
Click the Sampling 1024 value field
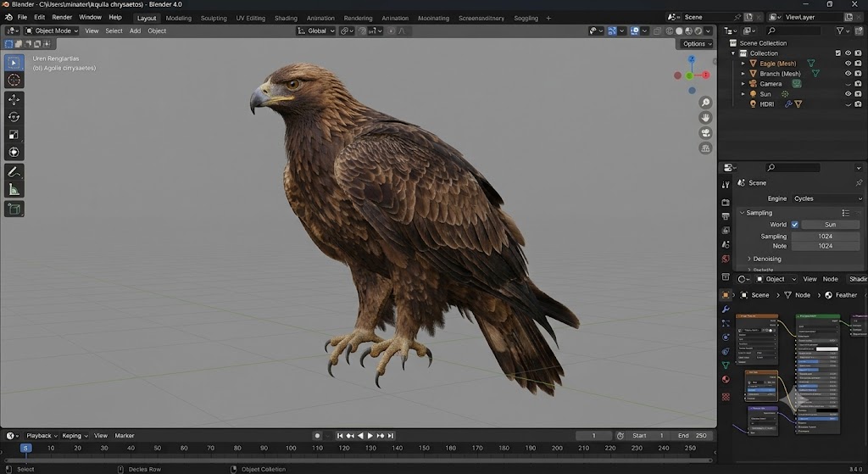pos(825,237)
